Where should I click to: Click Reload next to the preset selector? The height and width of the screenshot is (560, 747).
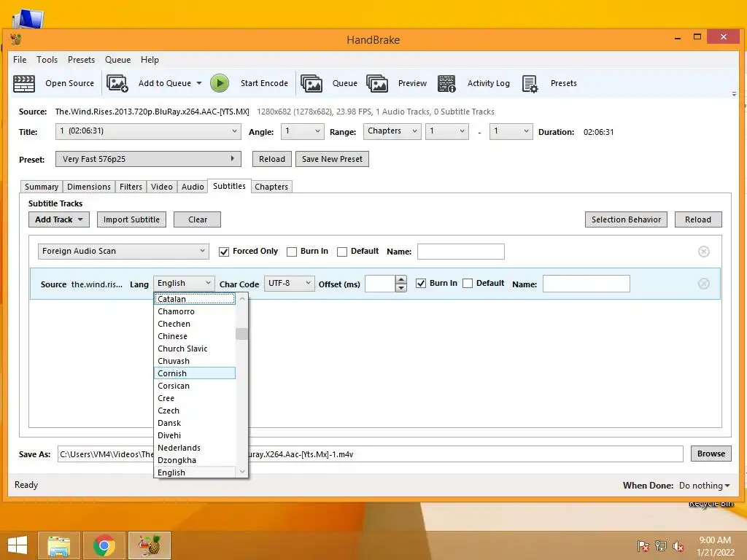(x=271, y=159)
